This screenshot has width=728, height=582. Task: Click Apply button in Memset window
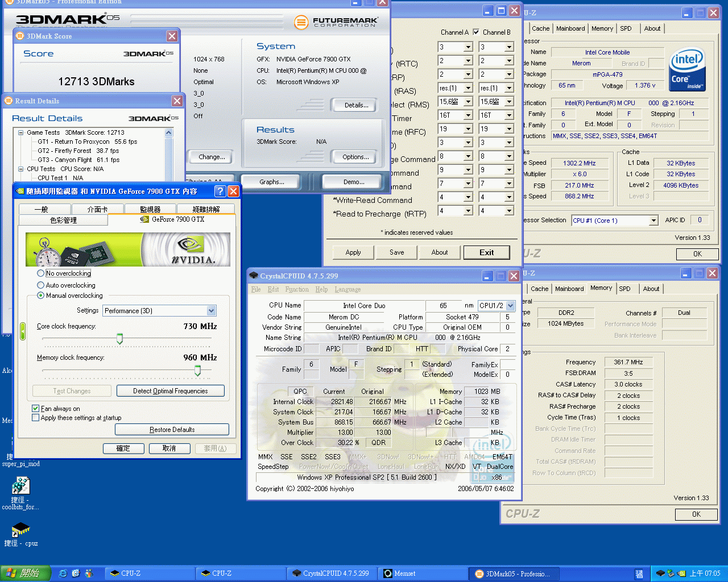click(x=353, y=252)
